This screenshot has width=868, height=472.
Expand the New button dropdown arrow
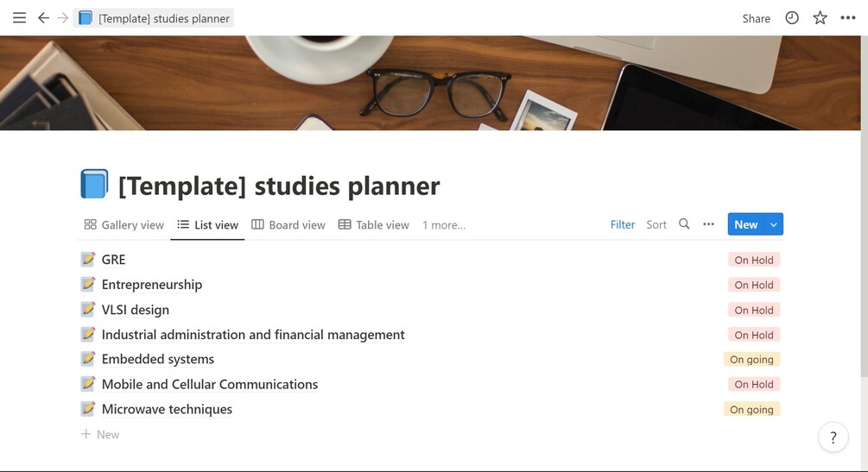(x=774, y=224)
